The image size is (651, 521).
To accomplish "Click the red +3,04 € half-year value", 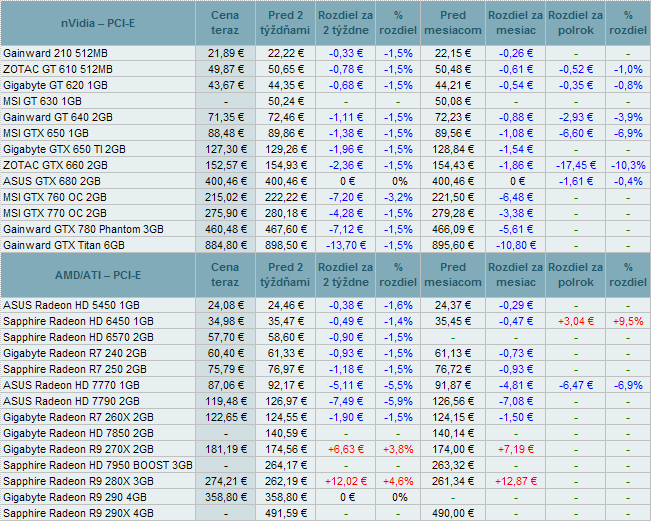I will [576, 321].
